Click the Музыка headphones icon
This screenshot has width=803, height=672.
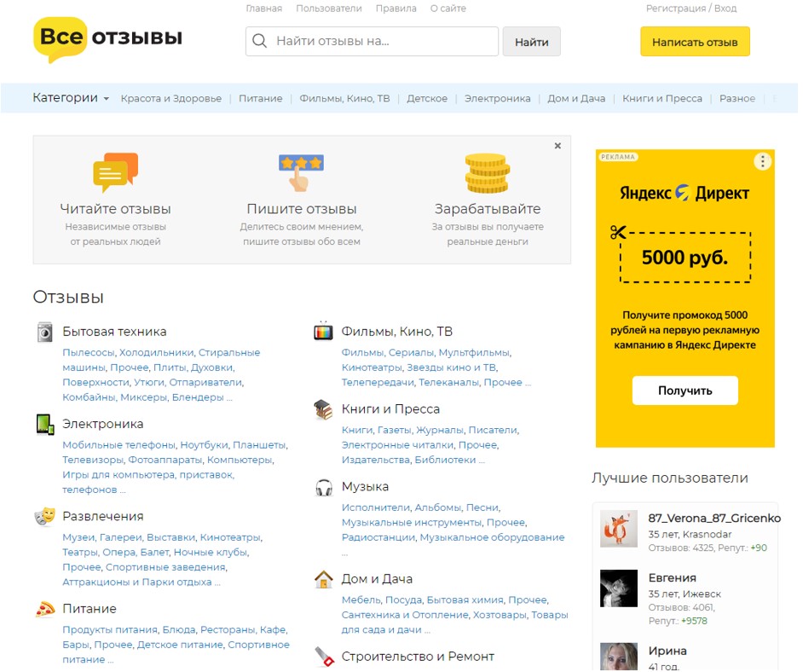(x=324, y=487)
